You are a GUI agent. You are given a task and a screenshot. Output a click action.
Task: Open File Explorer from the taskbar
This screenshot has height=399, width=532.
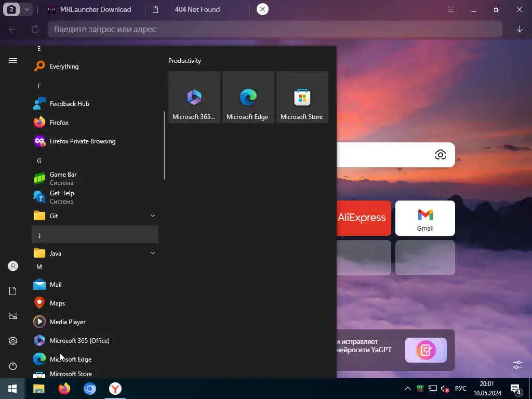coord(38,389)
